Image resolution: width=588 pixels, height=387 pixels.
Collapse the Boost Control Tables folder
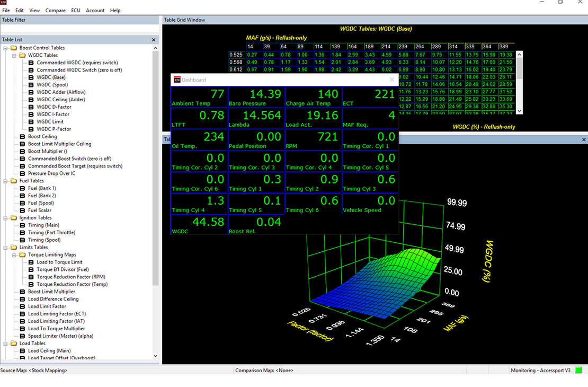coord(6,48)
